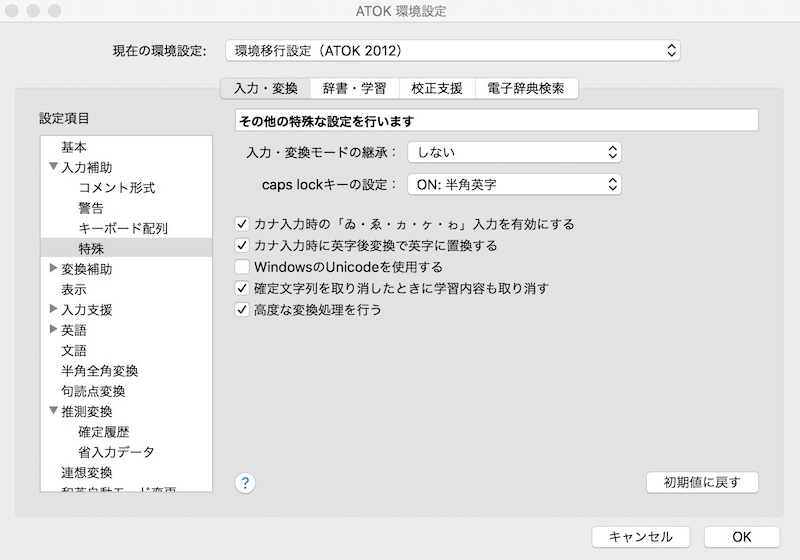Select the 入力補助 row label
The height and width of the screenshot is (560, 800).
point(87,167)
